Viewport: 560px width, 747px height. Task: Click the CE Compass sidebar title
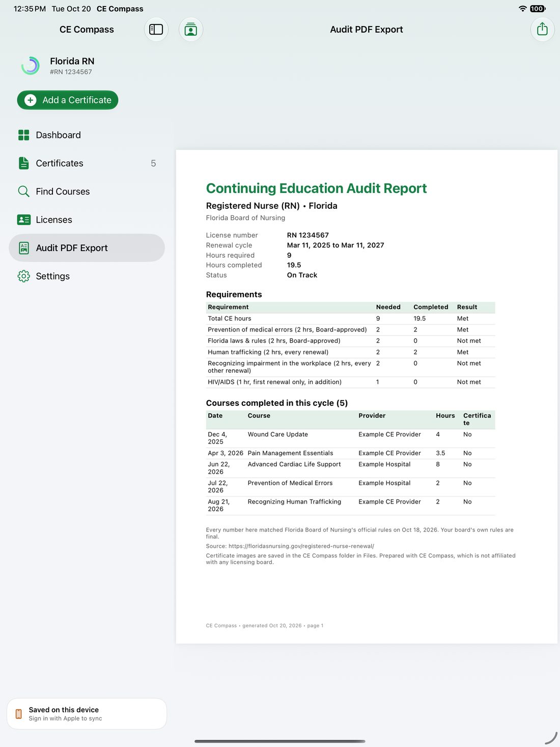(x=87, y=30)
